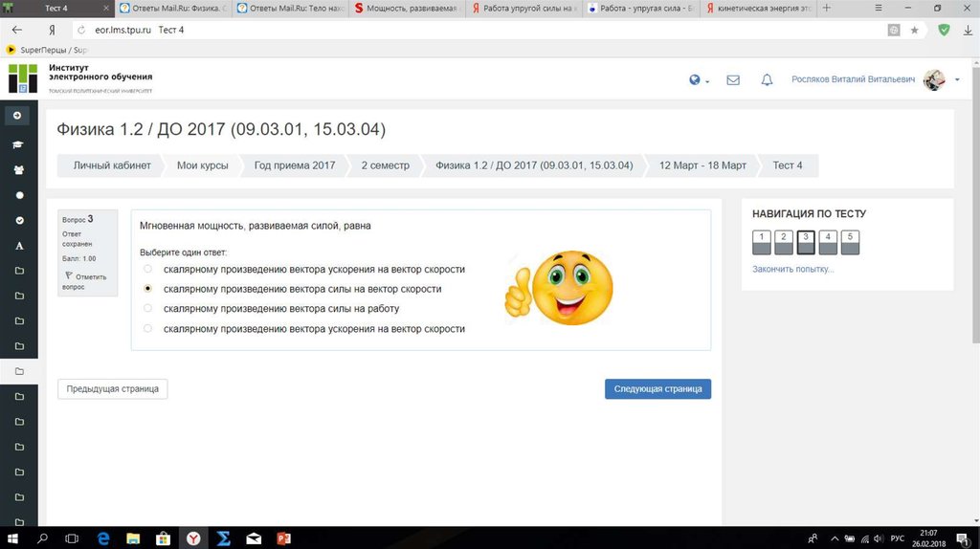Open the Yandex browser taskbar icon
This screenshot has width=980, height=549.
[x=193, y=538]
